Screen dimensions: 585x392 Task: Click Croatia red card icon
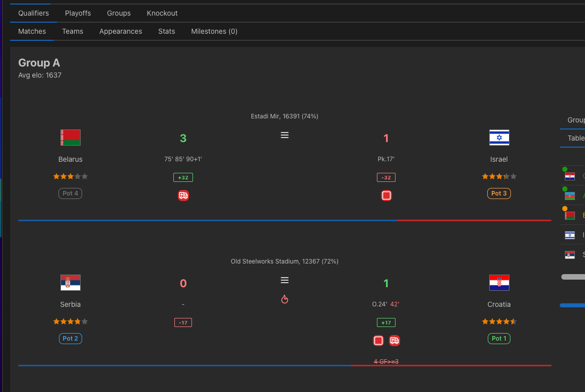(x=378, y=341)
